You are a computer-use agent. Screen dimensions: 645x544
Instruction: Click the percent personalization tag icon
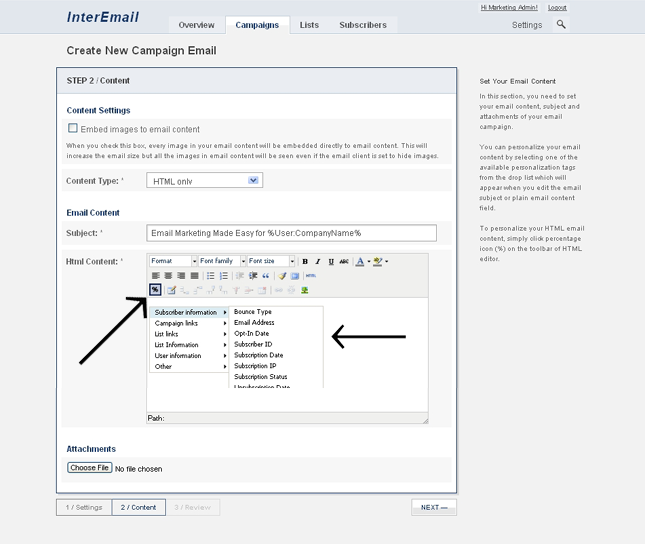(x=156, y=290)
